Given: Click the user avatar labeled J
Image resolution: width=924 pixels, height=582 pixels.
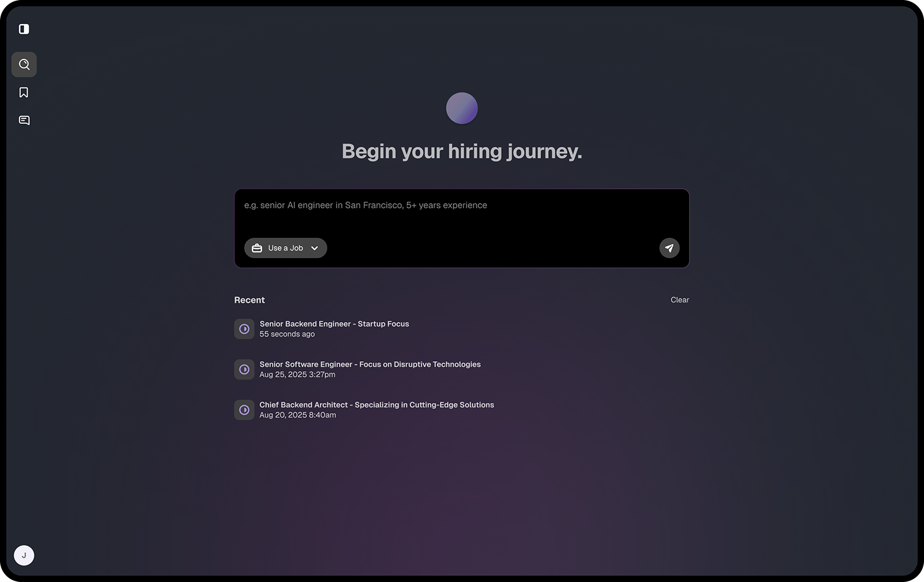Looking at the screenshot, I should click(x=24, y=555).
